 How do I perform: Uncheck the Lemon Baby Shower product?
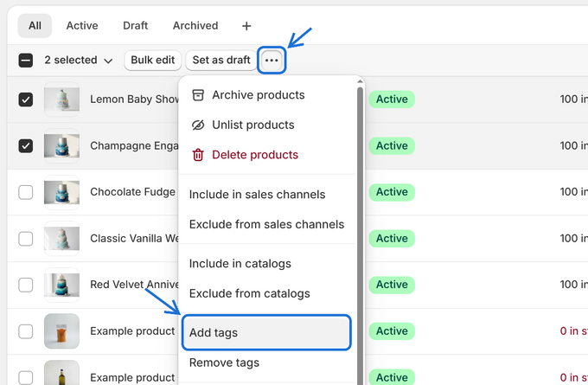[26, 99]
